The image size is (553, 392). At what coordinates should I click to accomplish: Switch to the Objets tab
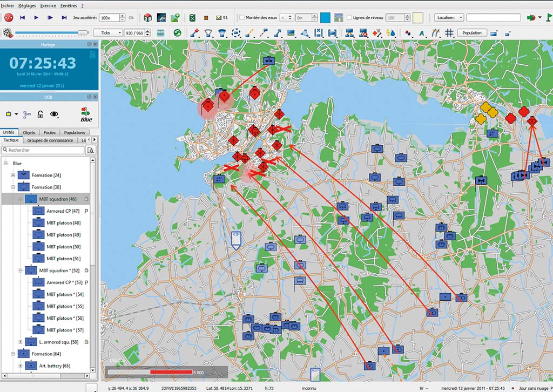(x=29, y=132)
